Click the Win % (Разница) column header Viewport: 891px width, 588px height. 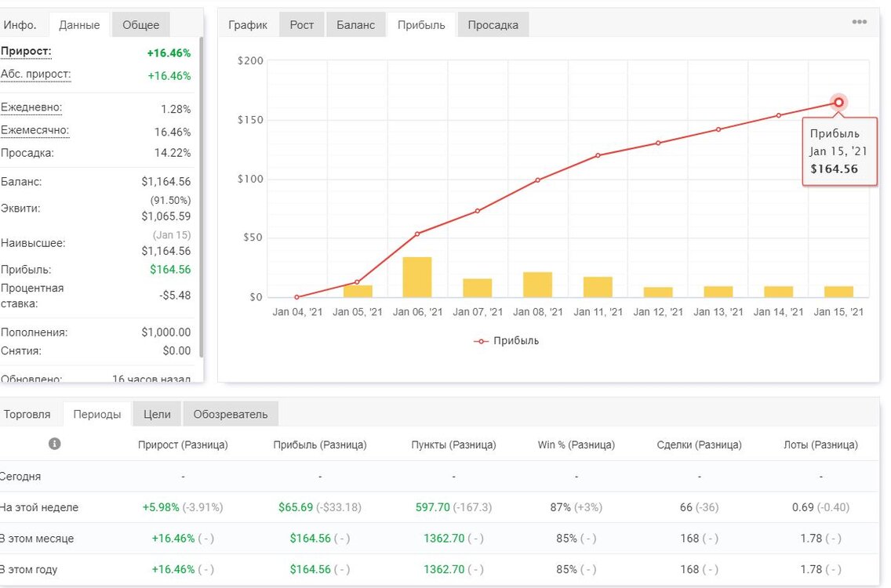pos(576,445)
